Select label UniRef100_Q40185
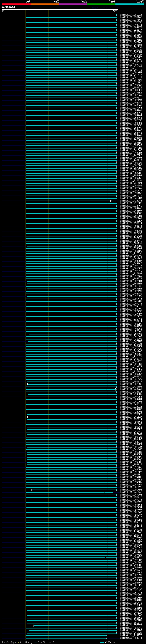The height and width of the screenshot is (644, 146). tap(131, 45)
